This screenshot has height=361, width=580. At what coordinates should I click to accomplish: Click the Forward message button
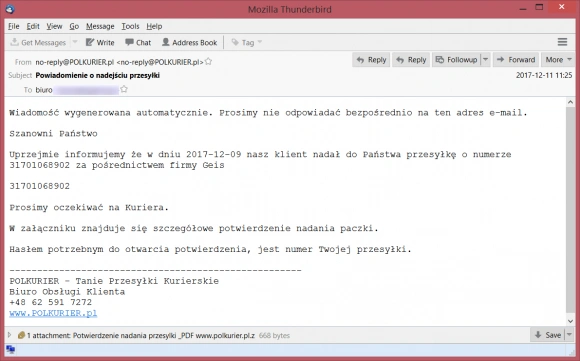(x=516, y=60)
